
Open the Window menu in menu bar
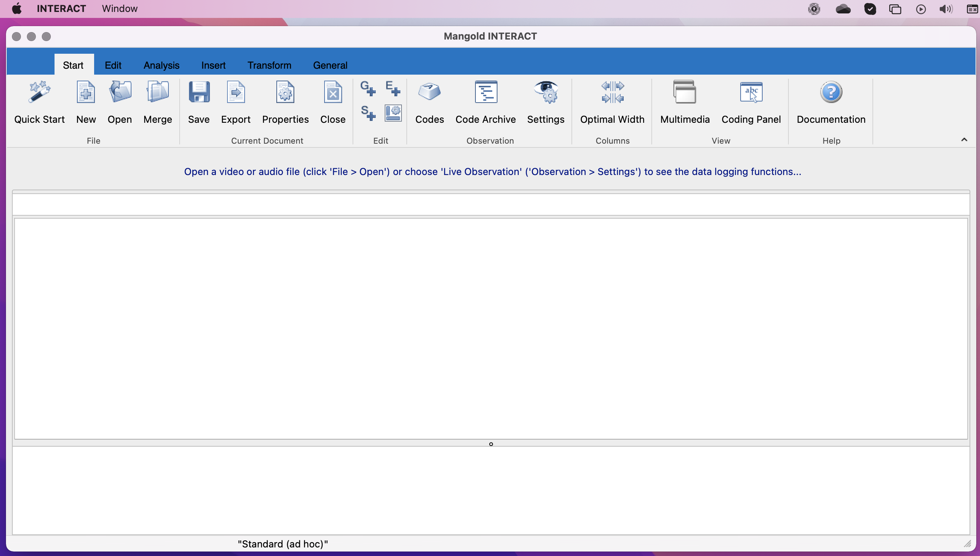click(120, 9)
